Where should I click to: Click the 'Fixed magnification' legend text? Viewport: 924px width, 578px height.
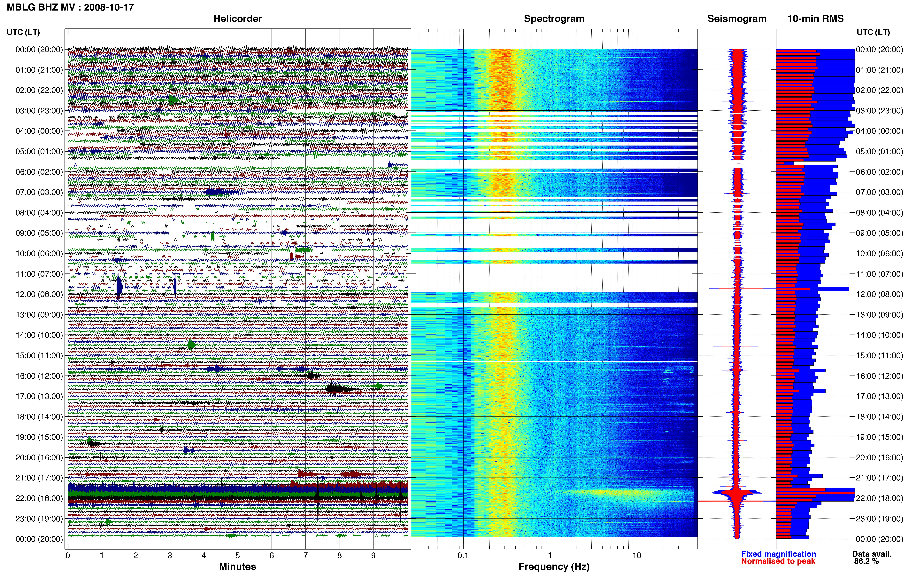point(778,554)
